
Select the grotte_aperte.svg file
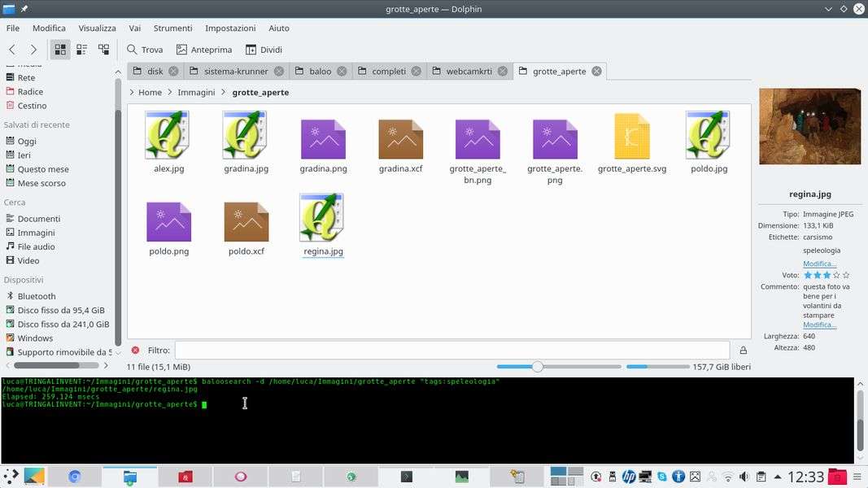click(x=631, y=140)
